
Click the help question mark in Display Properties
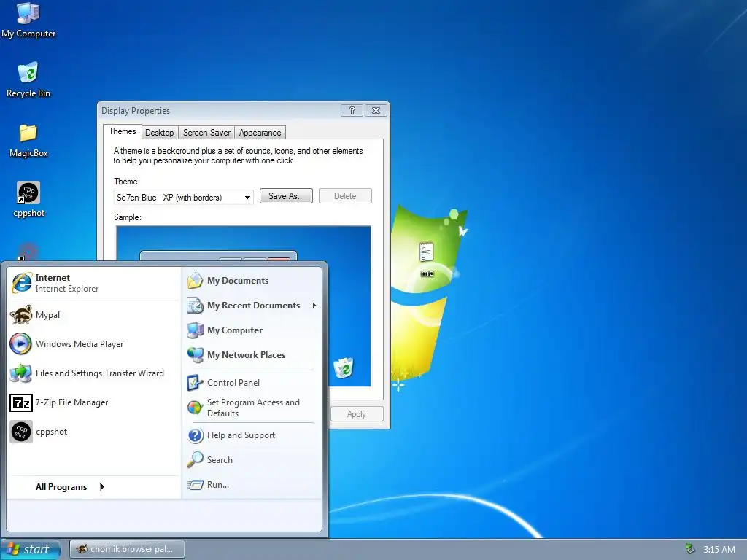coord(352,111)
